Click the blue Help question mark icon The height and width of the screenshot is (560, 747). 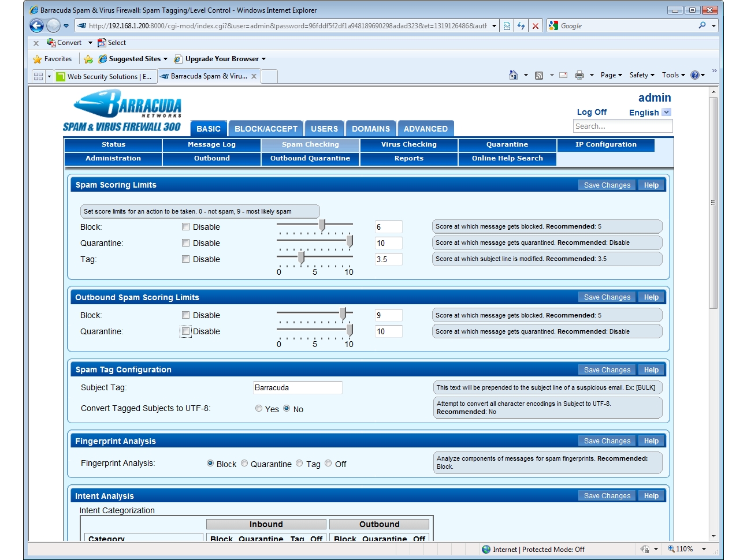695,75
